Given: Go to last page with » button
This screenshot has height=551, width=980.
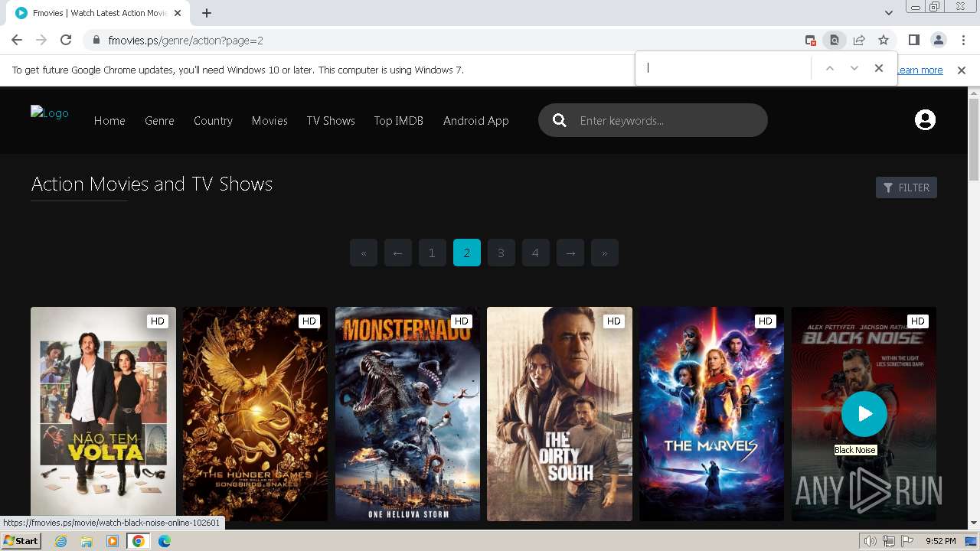Looking at the screenshot, I should [605, 253].
